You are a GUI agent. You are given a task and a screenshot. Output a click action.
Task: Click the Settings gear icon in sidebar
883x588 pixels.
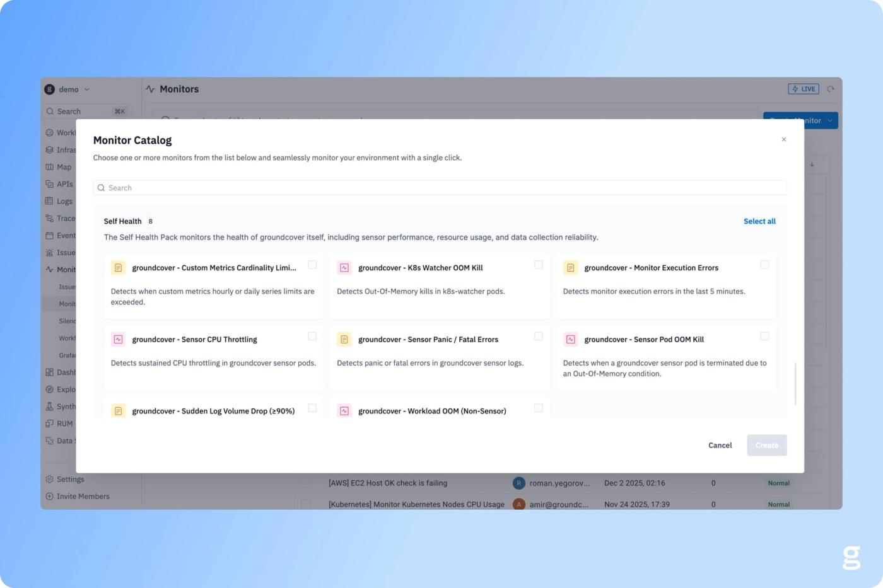[49, 479]
